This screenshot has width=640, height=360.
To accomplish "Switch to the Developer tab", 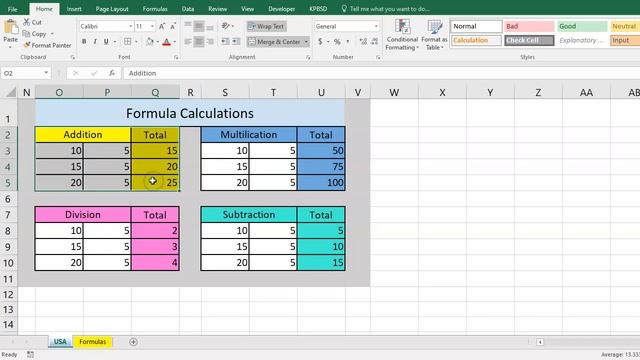I will click(282, 9).
